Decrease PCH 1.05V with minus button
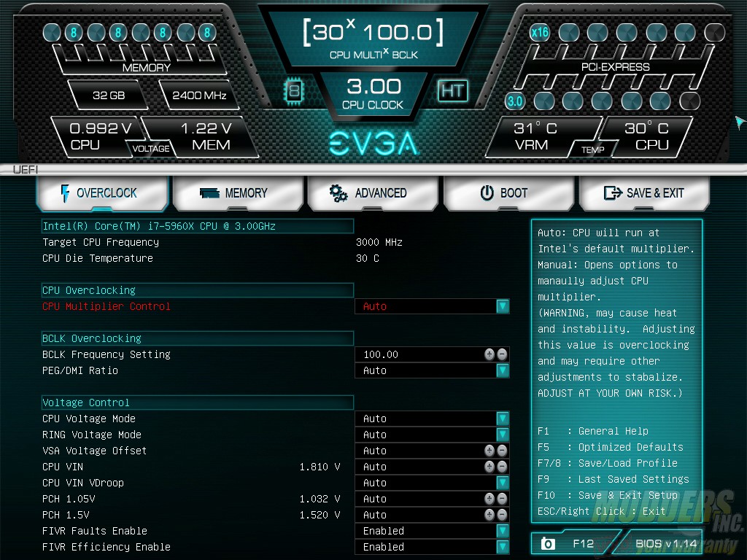This screenshot has width=747, height=560. pyautogui.click(x=502, y=499)
